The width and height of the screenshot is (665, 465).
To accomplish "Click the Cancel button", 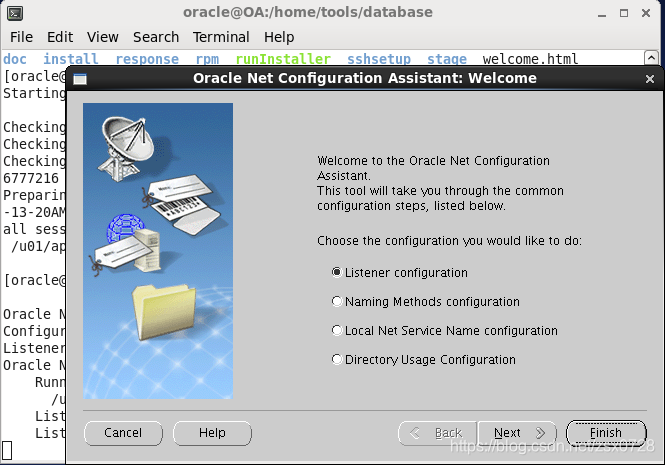I will 123,433.
